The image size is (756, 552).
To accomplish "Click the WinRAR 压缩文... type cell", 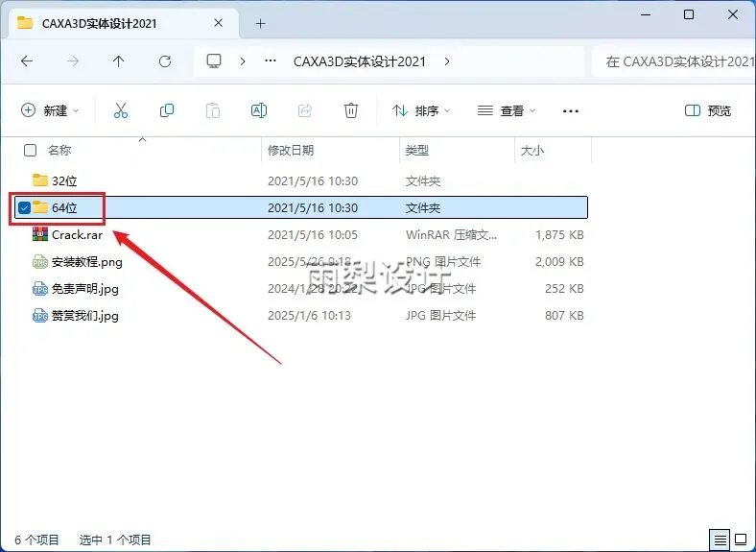I will coord(451,235).
